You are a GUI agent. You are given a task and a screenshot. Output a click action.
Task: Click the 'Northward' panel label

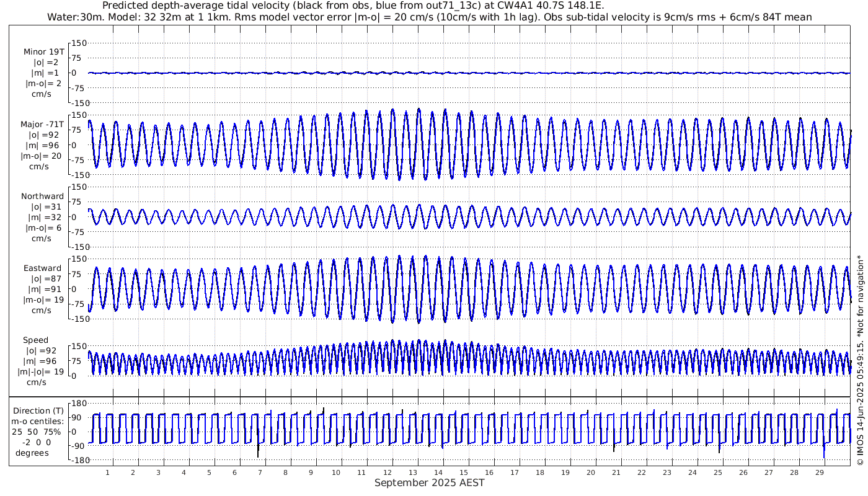[x=42, y=197]
